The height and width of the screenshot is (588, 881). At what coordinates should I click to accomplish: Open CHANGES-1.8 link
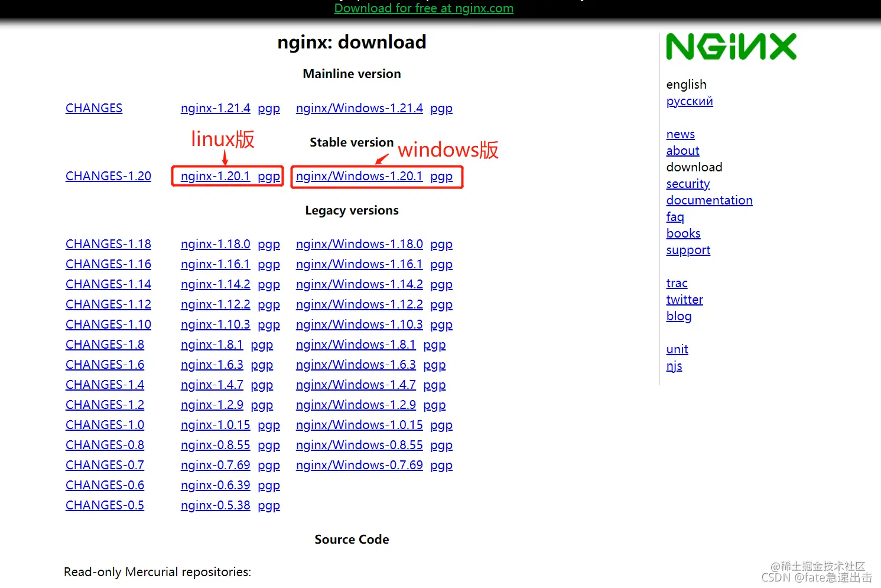105,345
